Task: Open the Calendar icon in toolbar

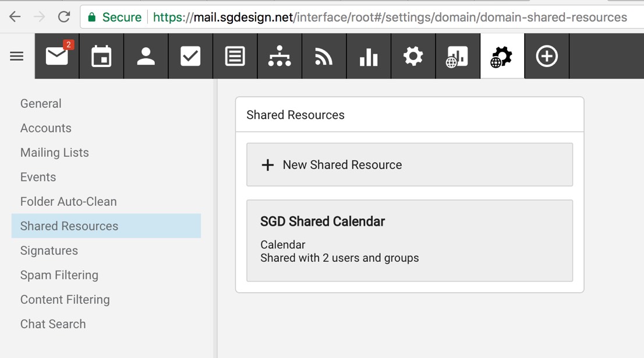Action: pyautogui.click(x=101, y=57)
